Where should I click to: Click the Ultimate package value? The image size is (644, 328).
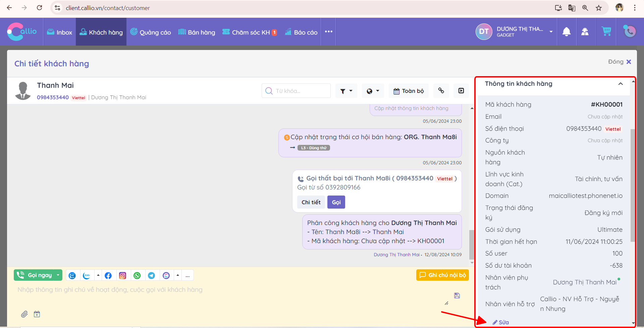click(x=610, y=230)
